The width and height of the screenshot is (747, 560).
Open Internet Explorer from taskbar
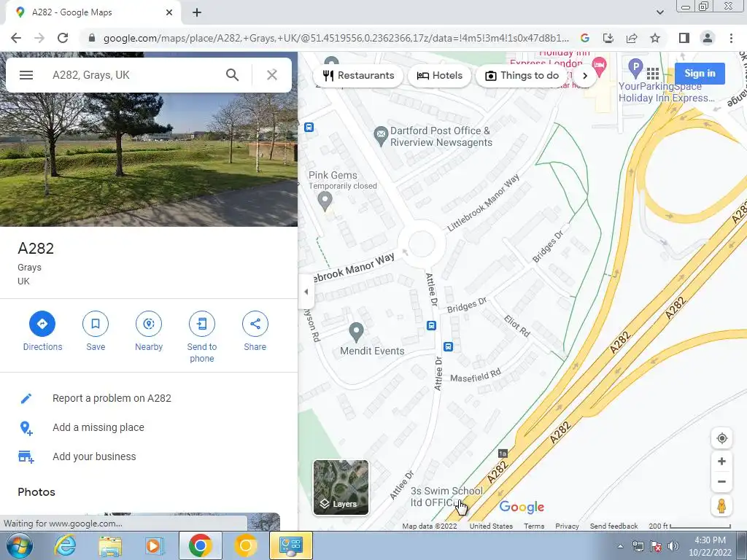[x=65, y=545]
